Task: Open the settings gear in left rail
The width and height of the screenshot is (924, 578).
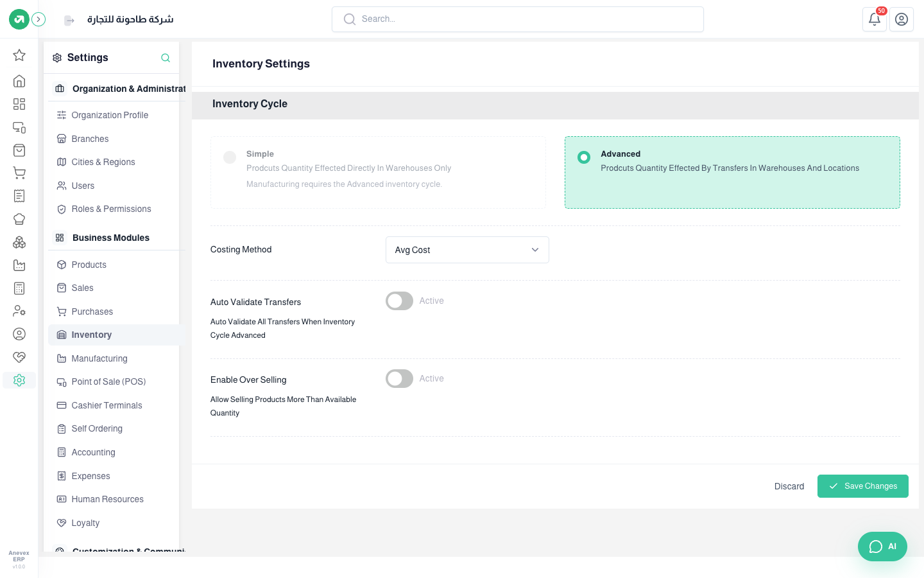Action: click(19, 380)
